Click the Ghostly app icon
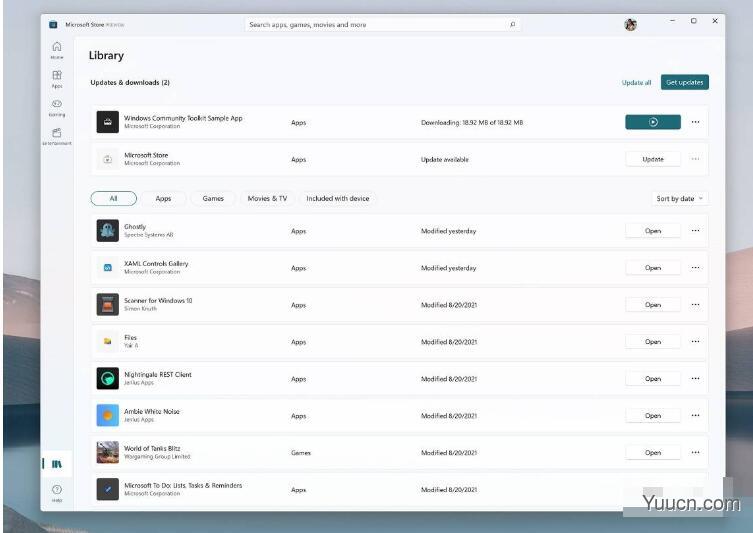Image resolution: width=753 pixels, height=533 pixels. point(108,230)
